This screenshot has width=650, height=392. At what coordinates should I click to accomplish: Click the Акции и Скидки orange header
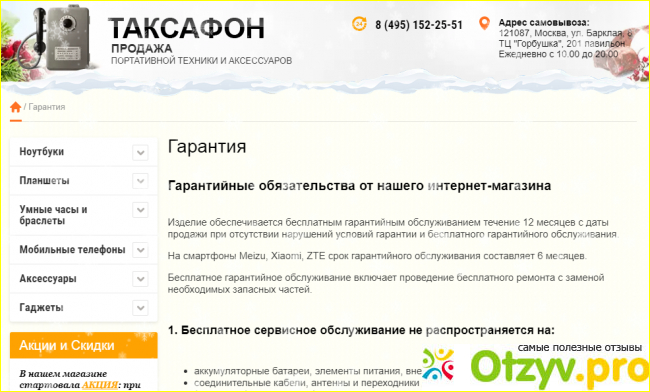(84, 345)
